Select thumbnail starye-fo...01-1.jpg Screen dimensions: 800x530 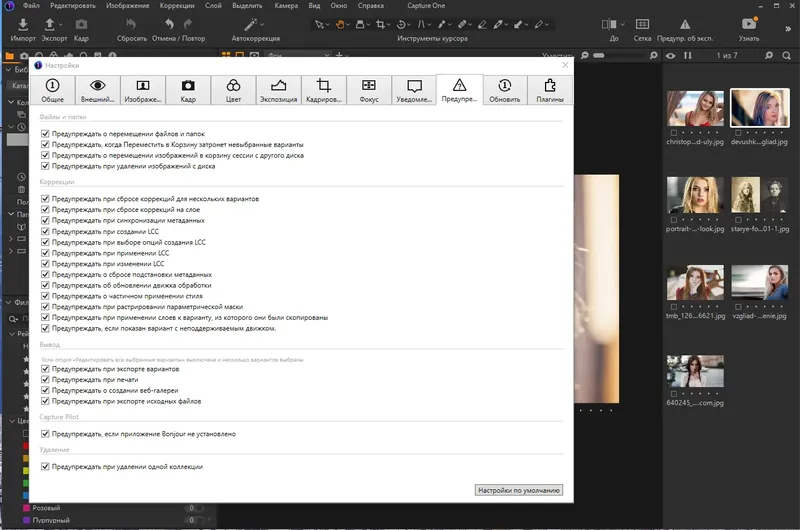[760, 195]
